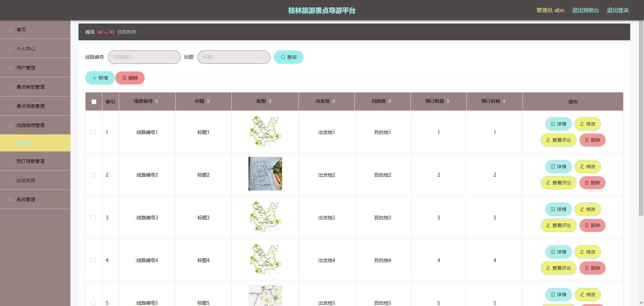Click the 新增 button to add route
The image size is (644, 306).
[100, 78]
